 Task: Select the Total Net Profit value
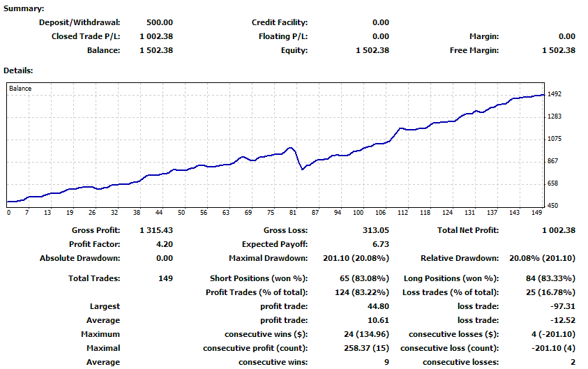coord(557,230)
